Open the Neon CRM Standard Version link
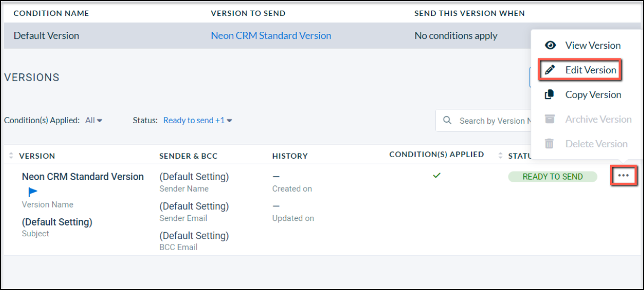The image size is (644, 290). 271,36
